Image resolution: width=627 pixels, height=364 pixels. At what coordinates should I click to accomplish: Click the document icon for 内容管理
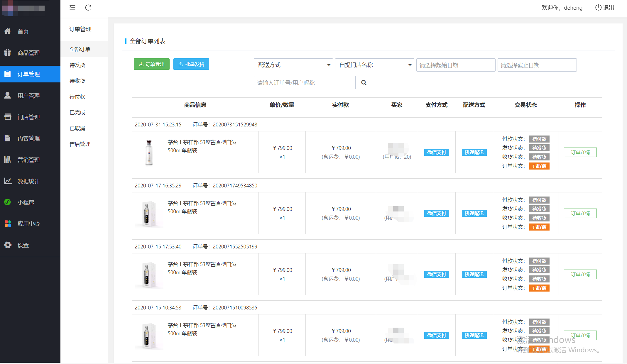(8, 138)
